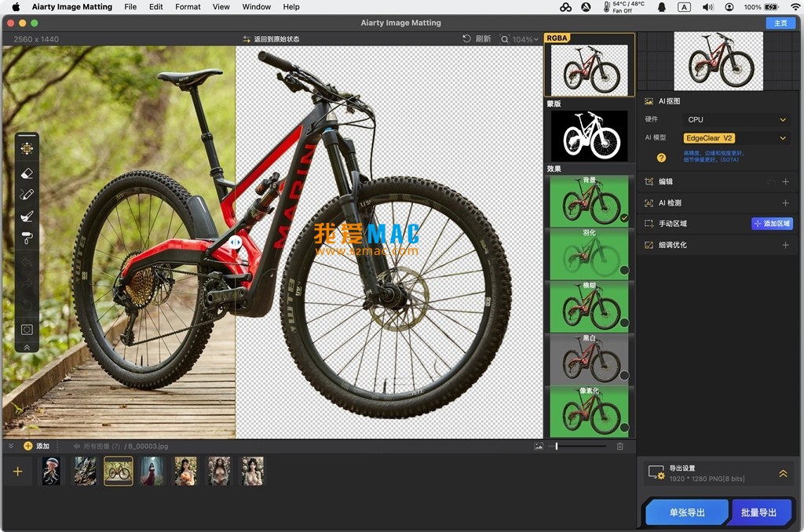Screen dimensions: 804x532
Task: Click the export settings gear icon
Action: point(656,472)
